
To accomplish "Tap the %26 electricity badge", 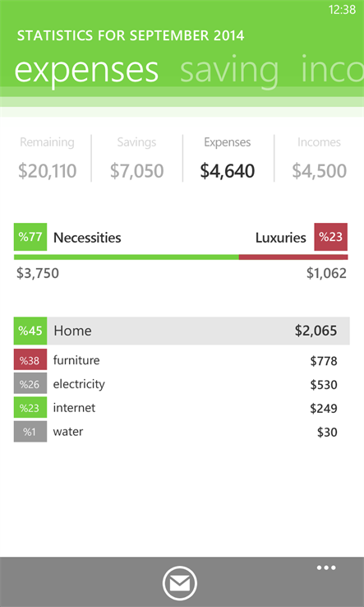I will coord(30,384).
